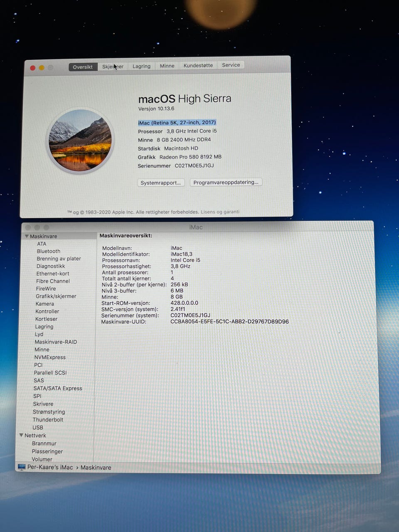Click Grafikk Radeon Pro 580 8192 MB line
Viewport: 399px width, 532px height.
180,157
